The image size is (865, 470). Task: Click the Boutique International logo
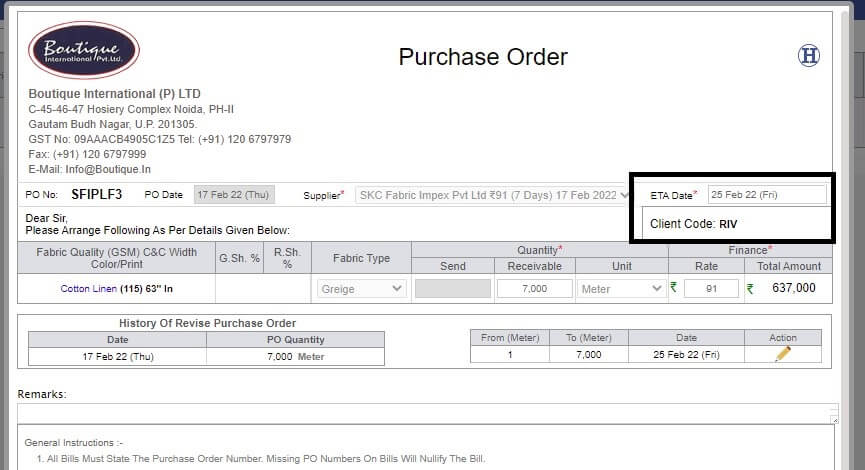tap(84, 50)
